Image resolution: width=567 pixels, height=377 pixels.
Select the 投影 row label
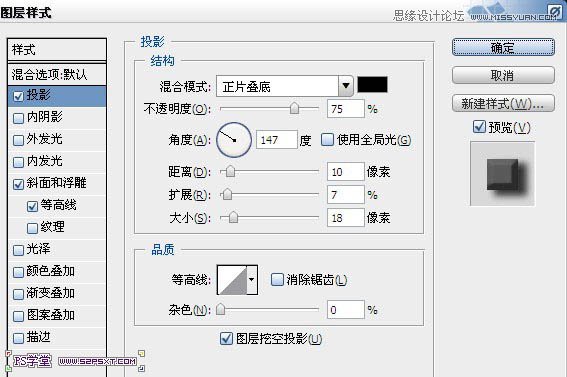coord(38,95)
